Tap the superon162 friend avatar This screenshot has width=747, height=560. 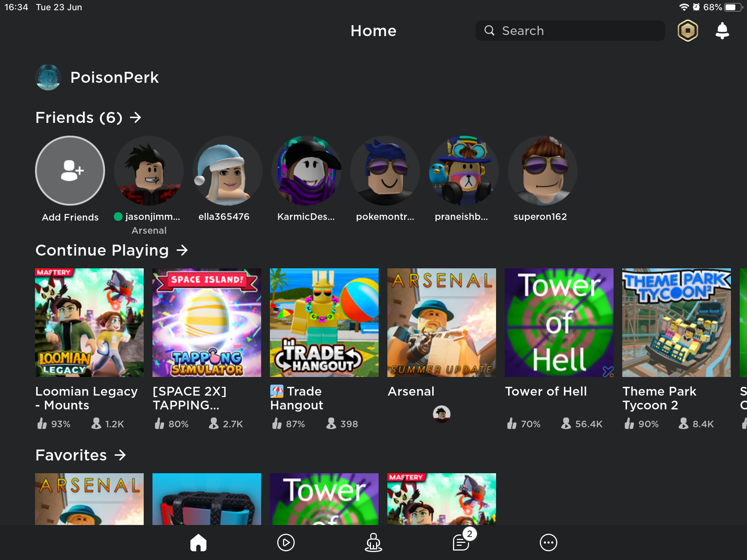tap(543, 171)
